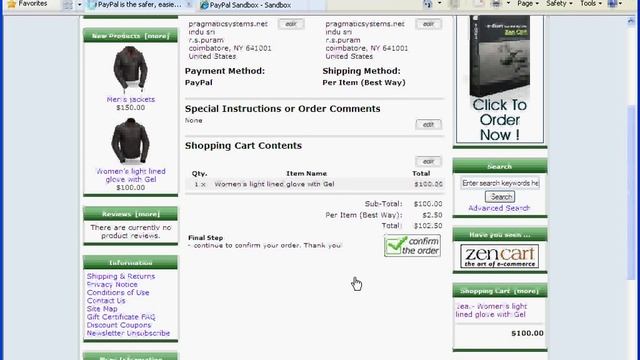
Task: Open New Products [more] header
Action: 131,36
